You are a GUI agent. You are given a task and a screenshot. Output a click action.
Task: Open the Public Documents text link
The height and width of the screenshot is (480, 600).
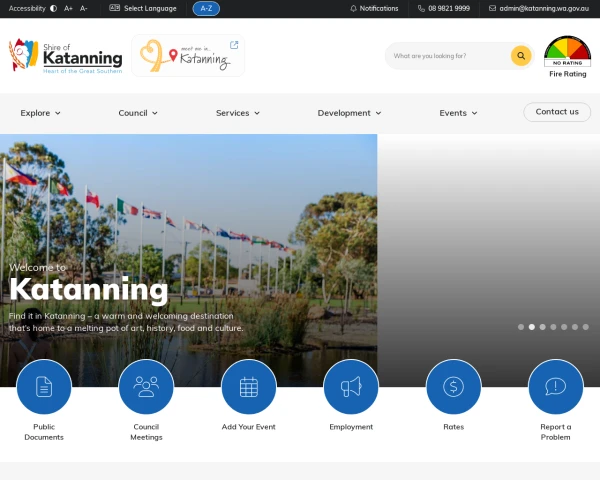(x=44, y=432)
